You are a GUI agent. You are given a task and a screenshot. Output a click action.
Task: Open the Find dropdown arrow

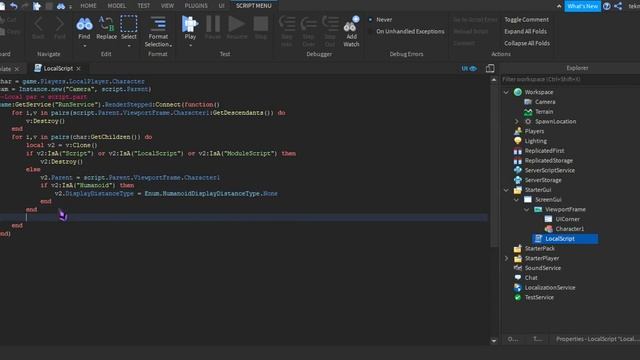pos(84,46)
